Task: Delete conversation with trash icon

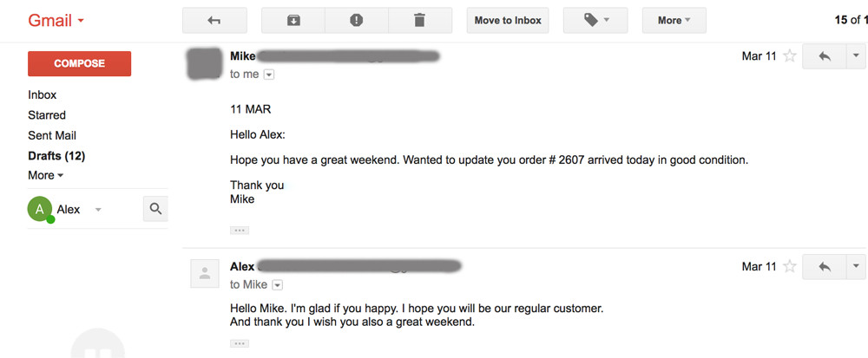Action: [x=420, y=21]
